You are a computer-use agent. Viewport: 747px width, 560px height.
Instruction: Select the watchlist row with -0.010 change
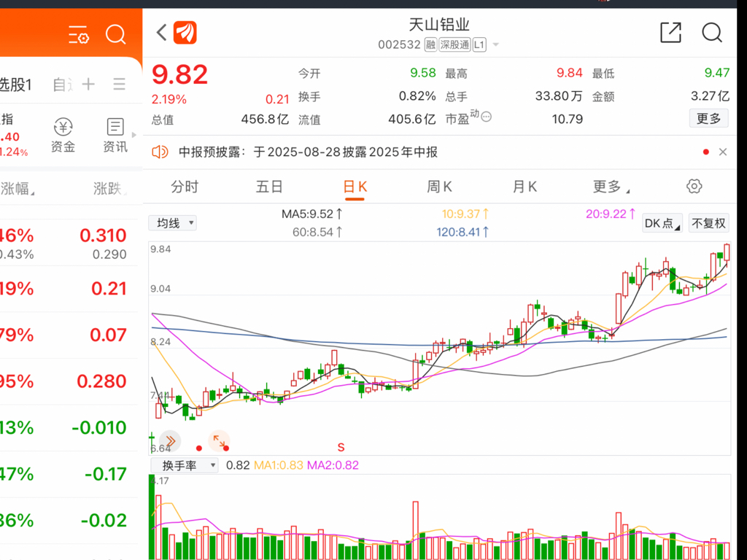point(69,427)
